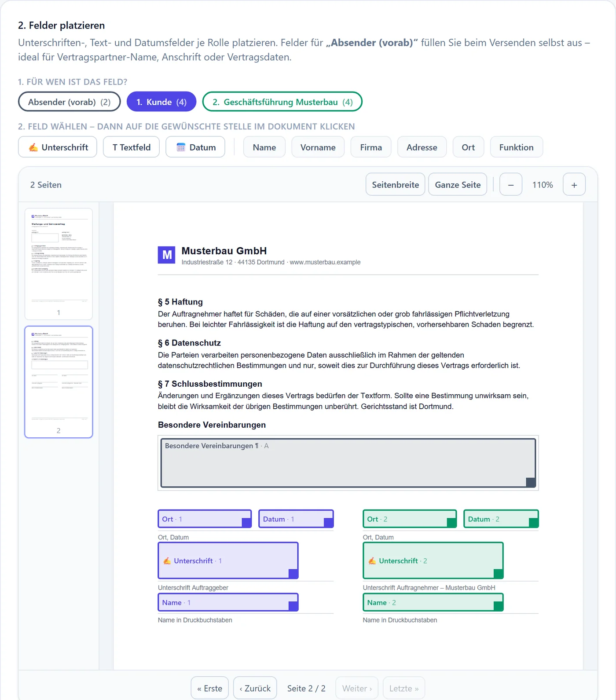The image size is (616, 700).
Task: Select the Besondere Vereinbarungen text field
Action: point(348,463)
